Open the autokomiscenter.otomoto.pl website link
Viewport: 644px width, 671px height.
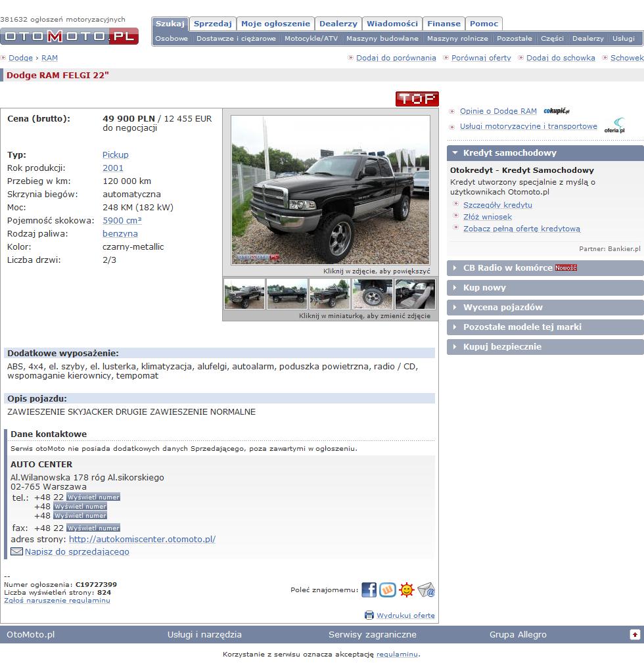[142, 539]
